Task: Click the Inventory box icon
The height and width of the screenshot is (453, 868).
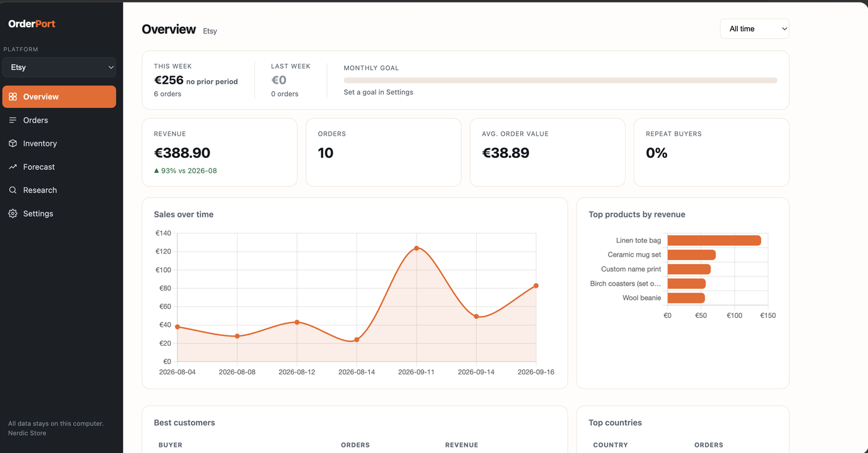Action: pos(13,143)
